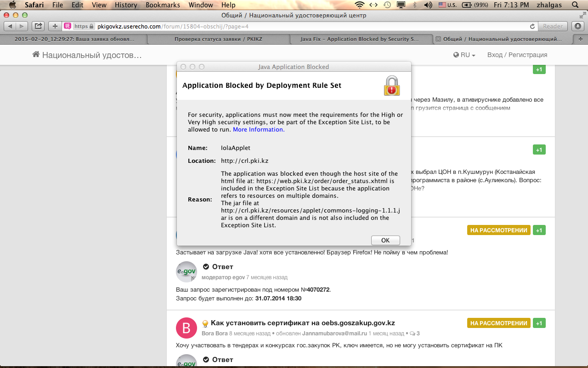Click the battery 99% indicator

click(x=475, y=5)
